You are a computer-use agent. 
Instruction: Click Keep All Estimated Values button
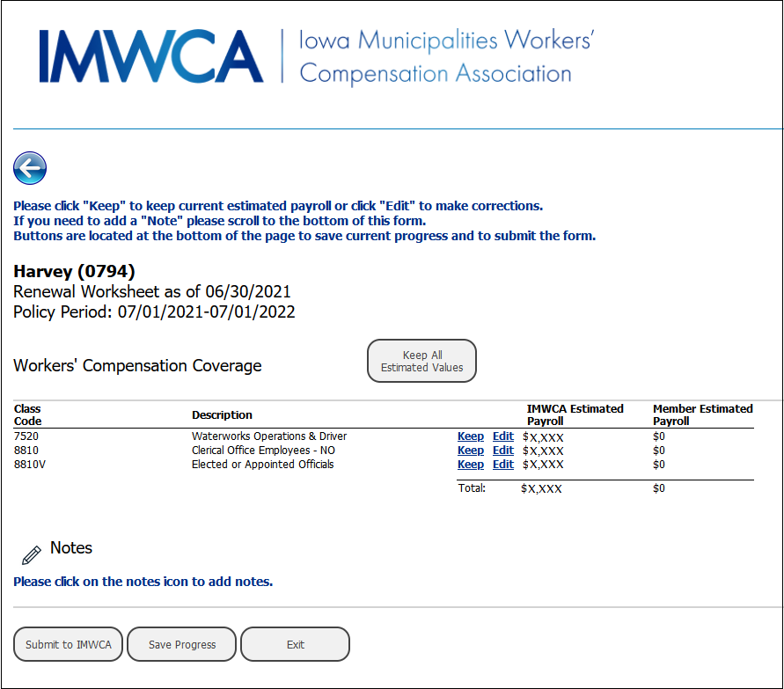[x=421, y=361]
